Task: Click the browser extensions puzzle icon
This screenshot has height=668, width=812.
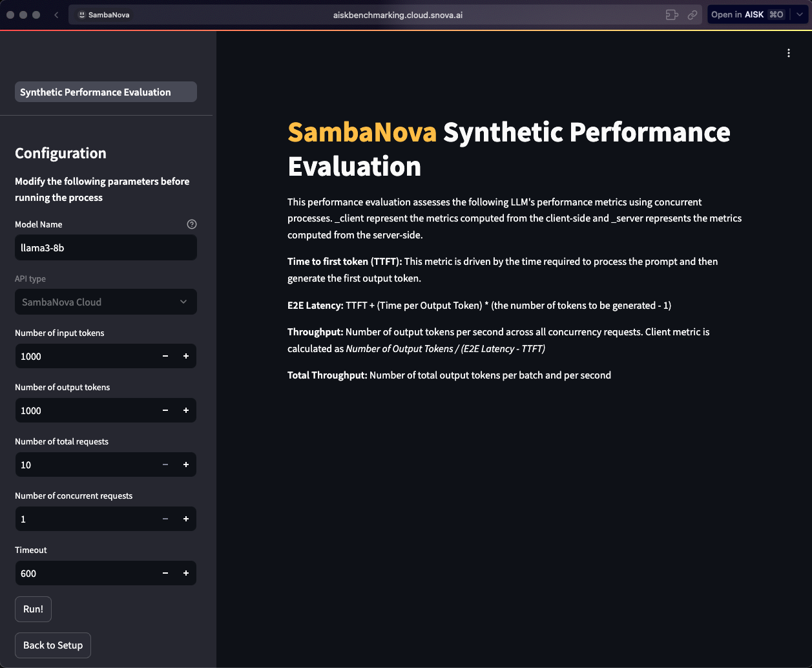Action: 672,14
